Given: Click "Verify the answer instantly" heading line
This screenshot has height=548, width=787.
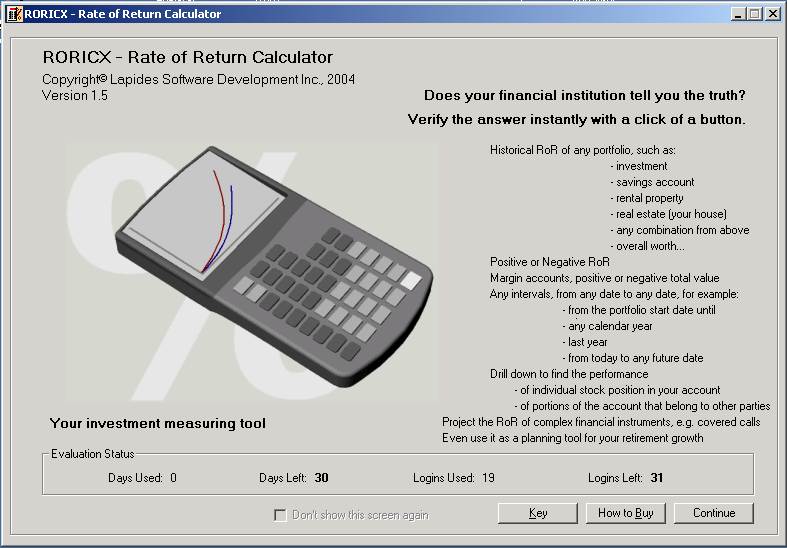Looking at the screenshot, I should 577,119.
